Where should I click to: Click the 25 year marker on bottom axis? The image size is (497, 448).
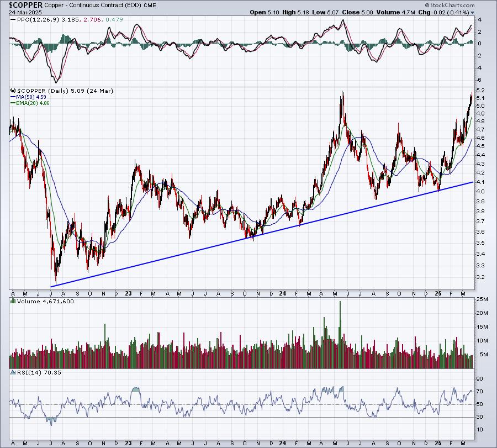pos(438,443)
